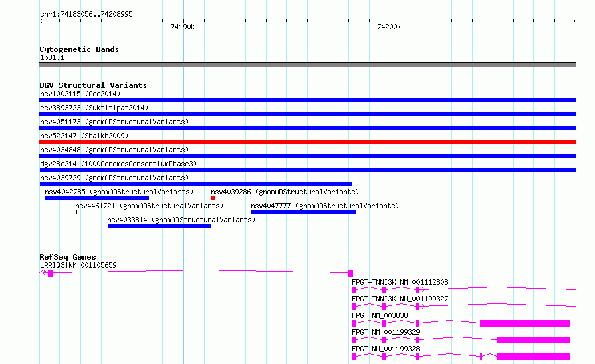Open the LRRIQ3|NM_001105659 gene label
This screenshot has width=595, height=364.
pyautogui.click(x=78, y=265)
